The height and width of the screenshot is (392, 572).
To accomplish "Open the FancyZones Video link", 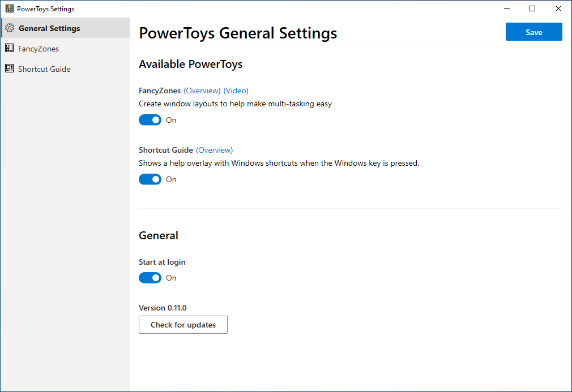I will [236, 91].
